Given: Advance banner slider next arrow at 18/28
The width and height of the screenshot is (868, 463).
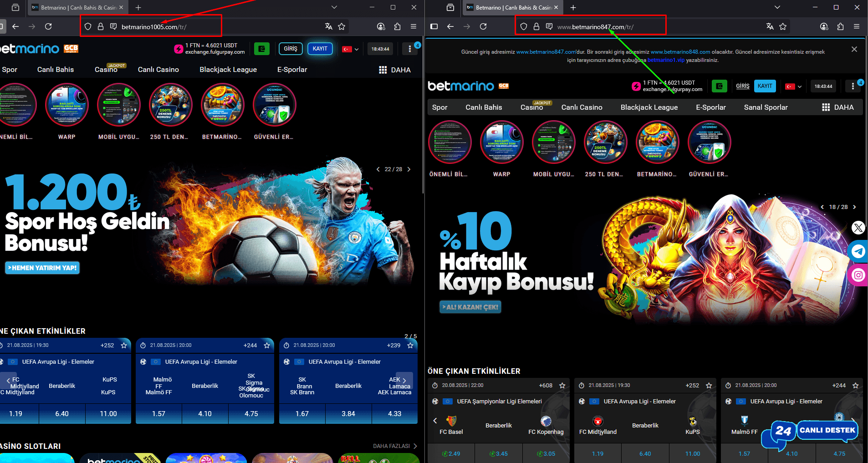Looking at the screenshot, I should click(854, 207).
